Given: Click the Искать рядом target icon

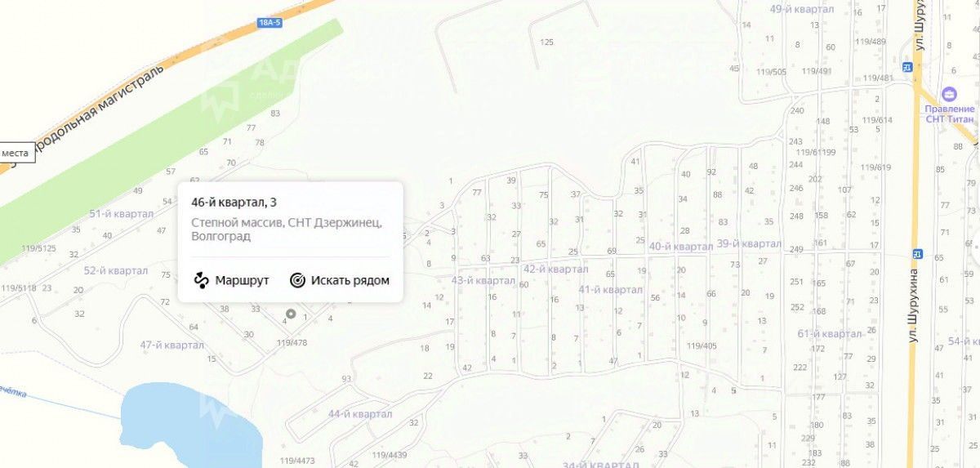Looking at the screenshot, I should click(297, 281).
